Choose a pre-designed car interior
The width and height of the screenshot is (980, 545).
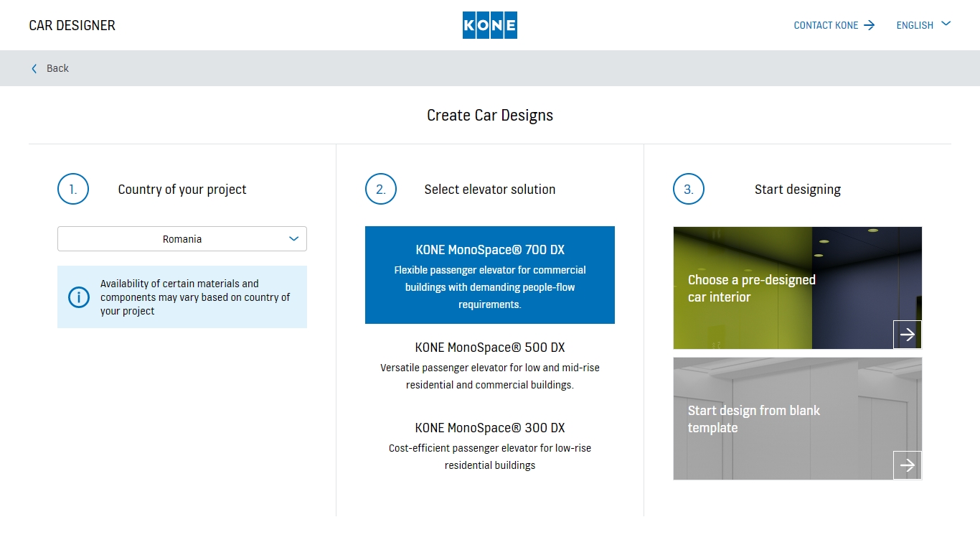798,288
